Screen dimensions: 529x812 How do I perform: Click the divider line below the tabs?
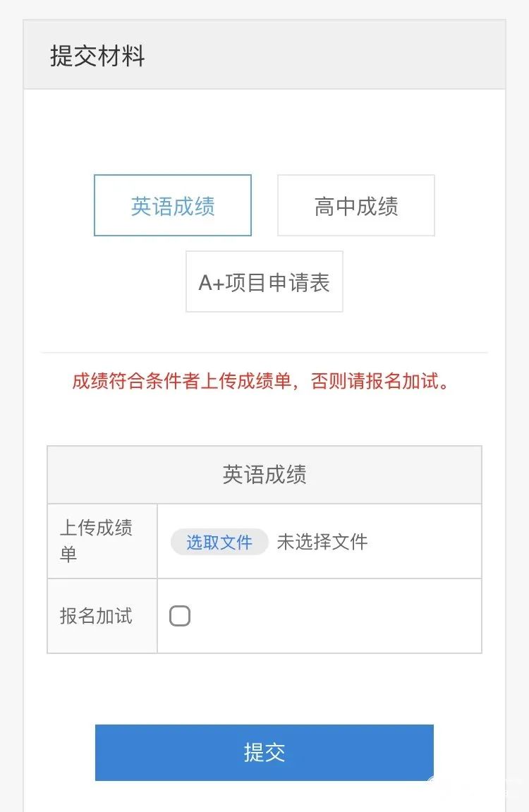[264, 352]
